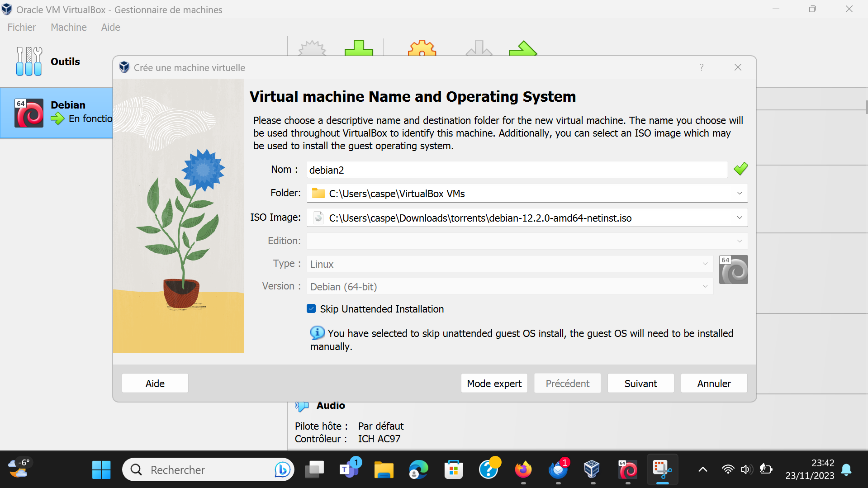Open File Explorer from taskbar
The height and width of the screenshot is (488, 868).
click(x=384, y=470)
